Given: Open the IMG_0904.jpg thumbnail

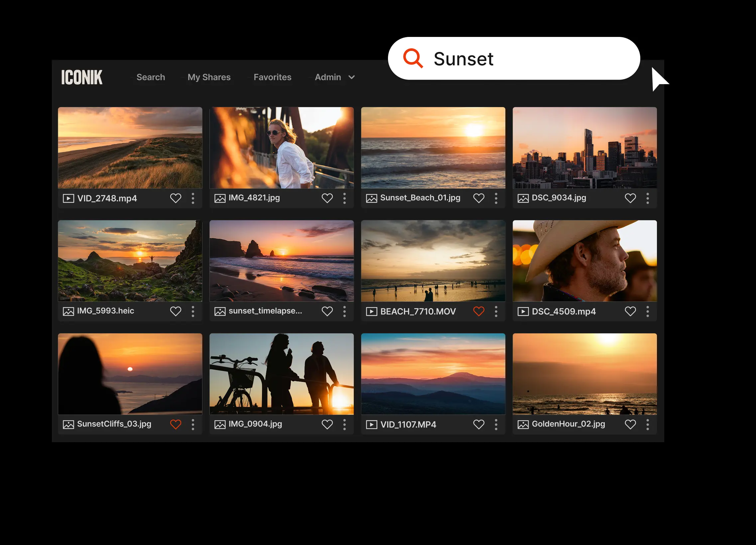Looking at the screenshot, I should pyautogui.click(x=281, y=374).
